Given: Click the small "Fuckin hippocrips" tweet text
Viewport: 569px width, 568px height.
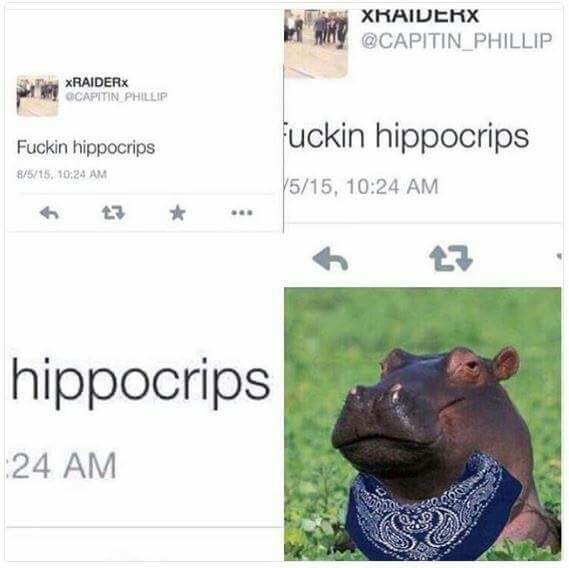Looking at the screenshot, I should [86, 147].
